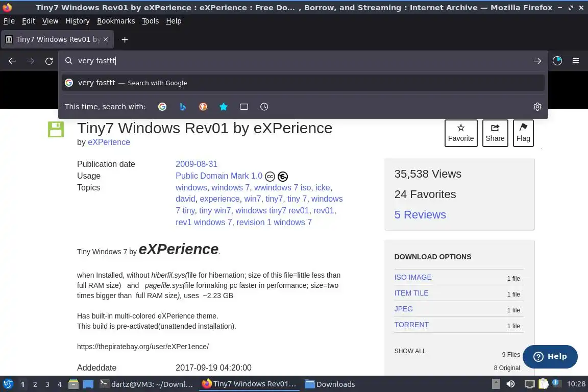The height and width of the screenshot is (392, 588).
Task: Open 'wwindows 7 iso' topic link
Action: click(x=283, y=187)
